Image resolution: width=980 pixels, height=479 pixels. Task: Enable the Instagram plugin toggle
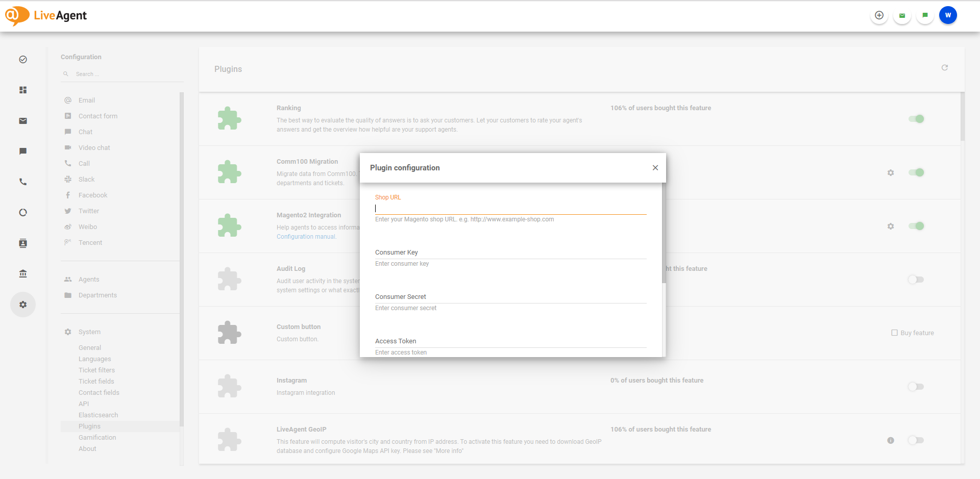coord(916,387)
